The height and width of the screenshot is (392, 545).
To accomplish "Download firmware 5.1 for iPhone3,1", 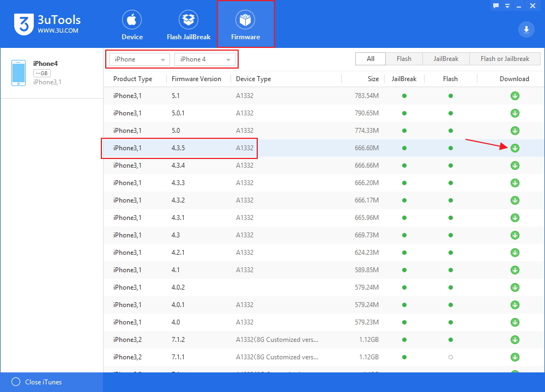I will 515,96.
